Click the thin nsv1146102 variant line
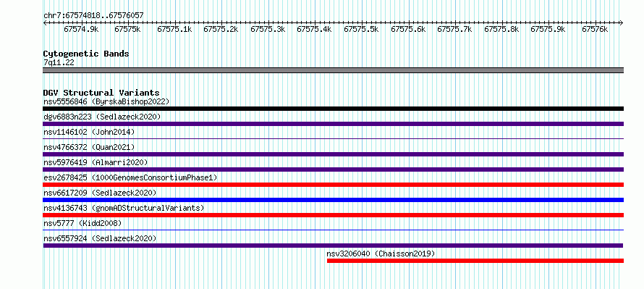The image size is (644, 289). 333,139
